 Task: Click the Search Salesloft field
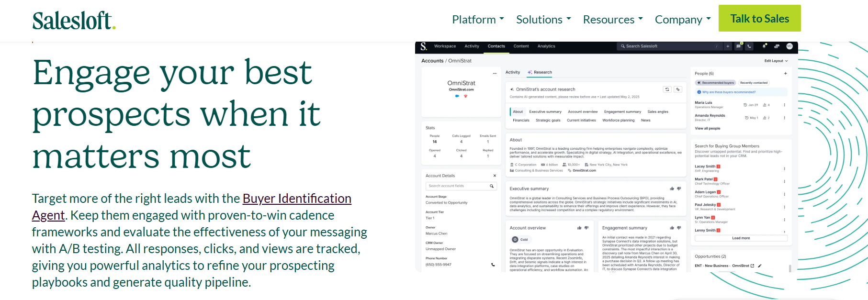pyautogui.click(x=669, y=46)
